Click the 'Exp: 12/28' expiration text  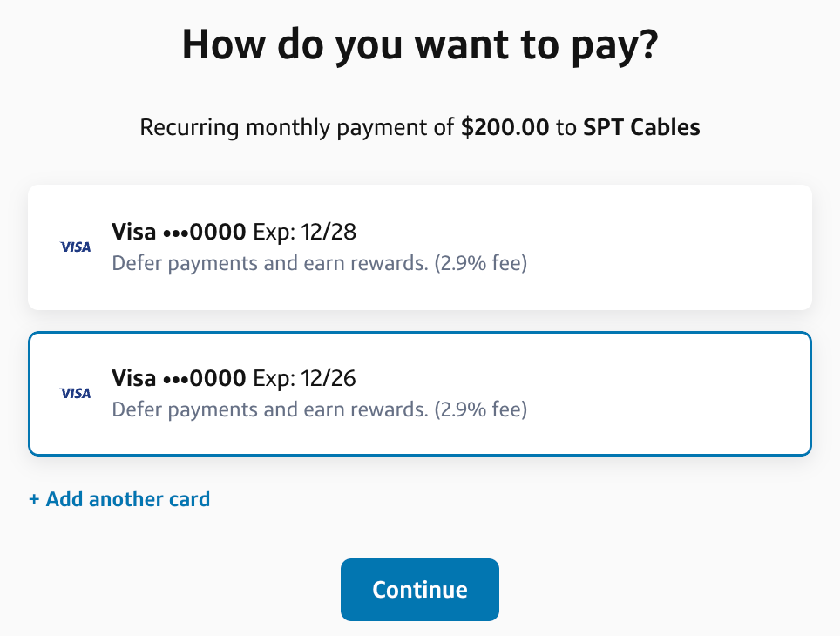305,233
